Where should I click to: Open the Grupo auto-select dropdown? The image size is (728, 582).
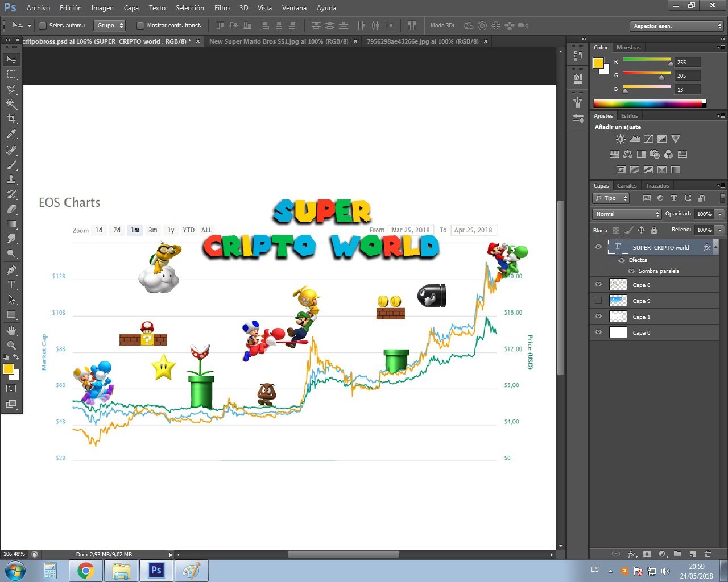pos(110,26)
